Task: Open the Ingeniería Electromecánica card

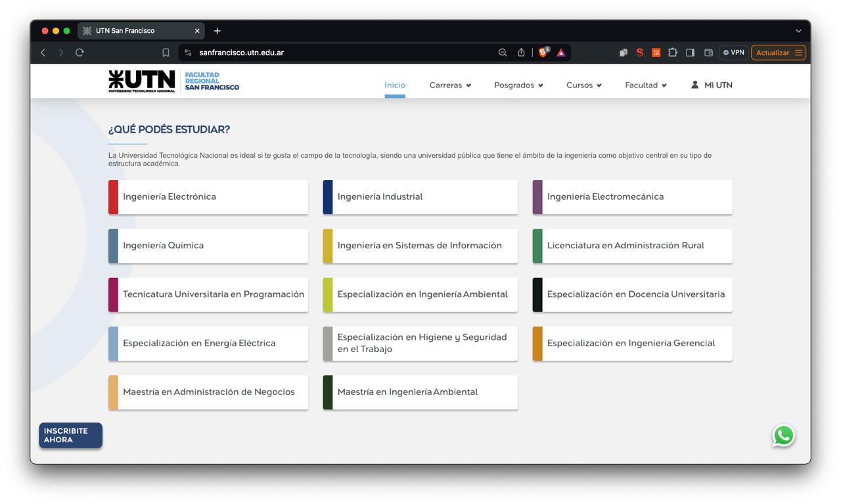Action: tap(633, 197)
